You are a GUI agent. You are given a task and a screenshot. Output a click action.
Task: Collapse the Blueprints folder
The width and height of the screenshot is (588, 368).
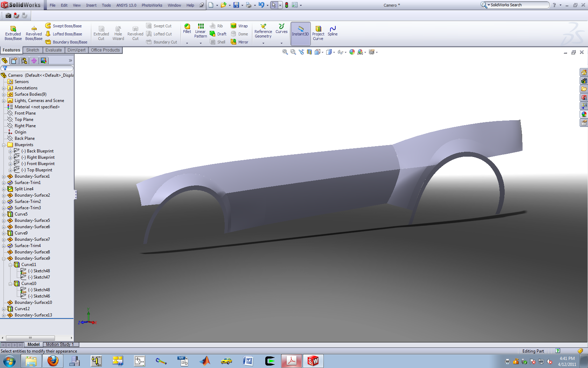pyautogui.click(x=4, y=145)
